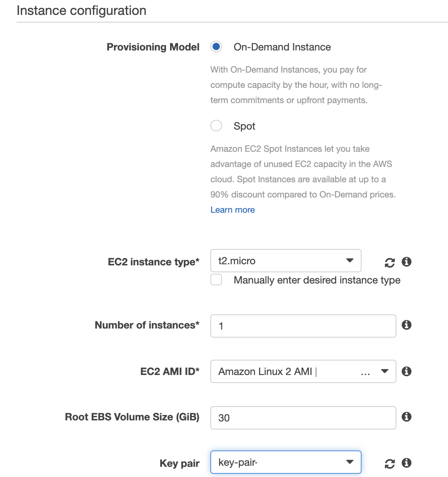Viewport: 448px width, 477px height.
Task: Open the Learn more link
Action: pos(233,210)
